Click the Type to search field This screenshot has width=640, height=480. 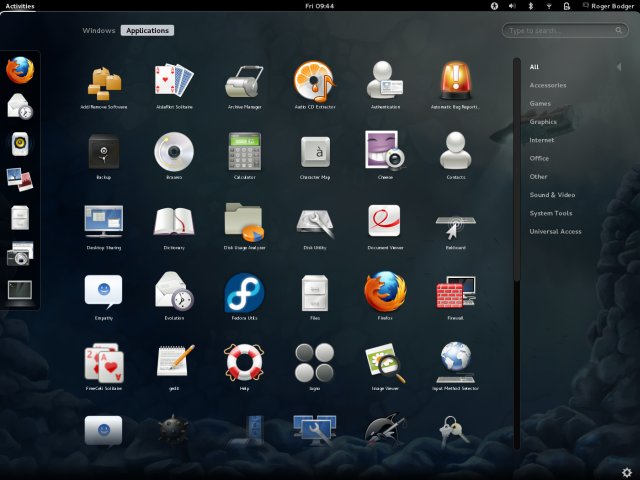pos(565,30)
